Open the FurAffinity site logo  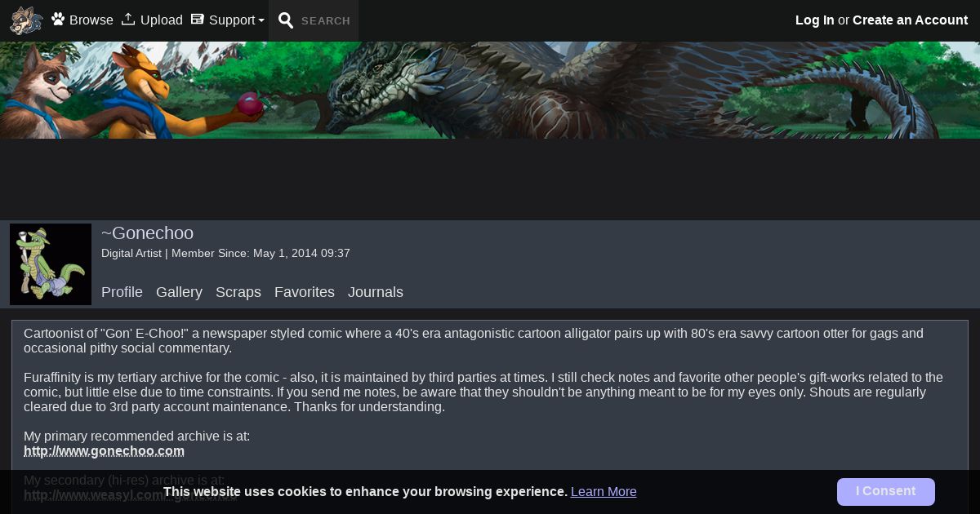click(26, 20)
